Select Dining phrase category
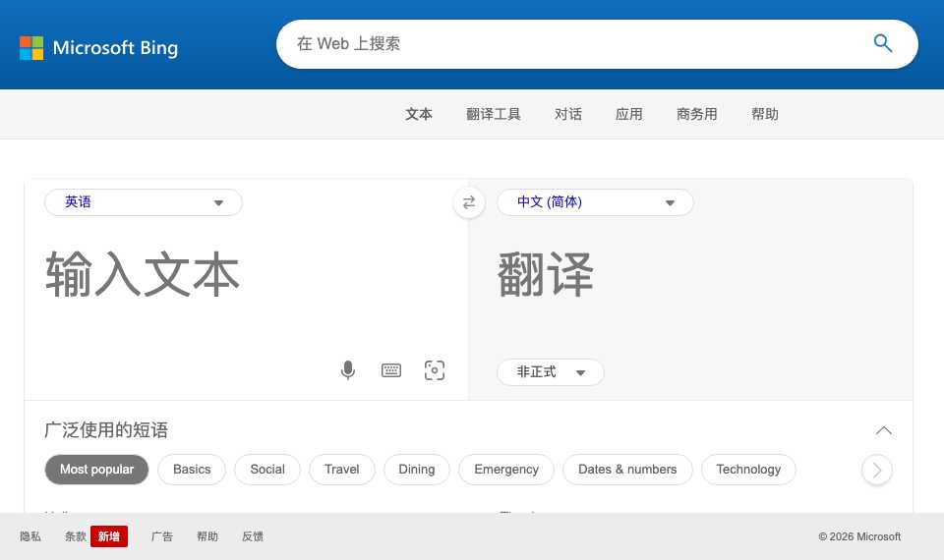 [x=417, y=470]
